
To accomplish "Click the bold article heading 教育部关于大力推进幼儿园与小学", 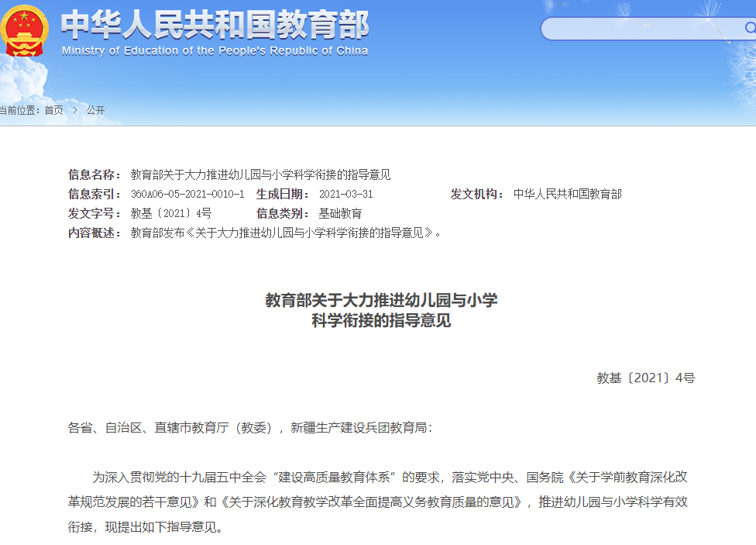I will coord(381,300).
